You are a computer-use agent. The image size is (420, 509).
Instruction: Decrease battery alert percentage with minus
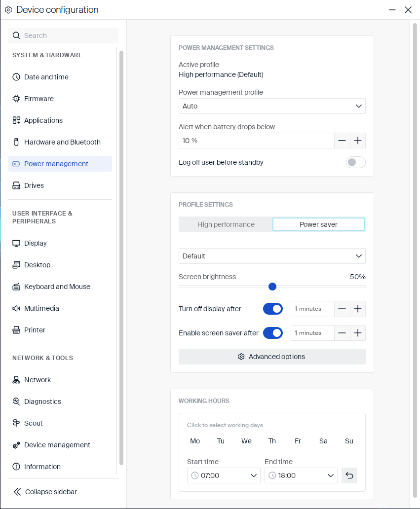tap(342, 141)
